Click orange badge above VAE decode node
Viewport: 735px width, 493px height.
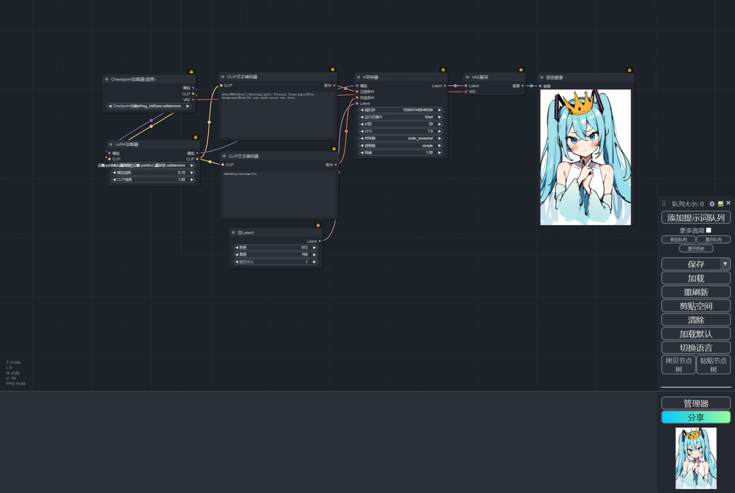[x=520, y=70]
